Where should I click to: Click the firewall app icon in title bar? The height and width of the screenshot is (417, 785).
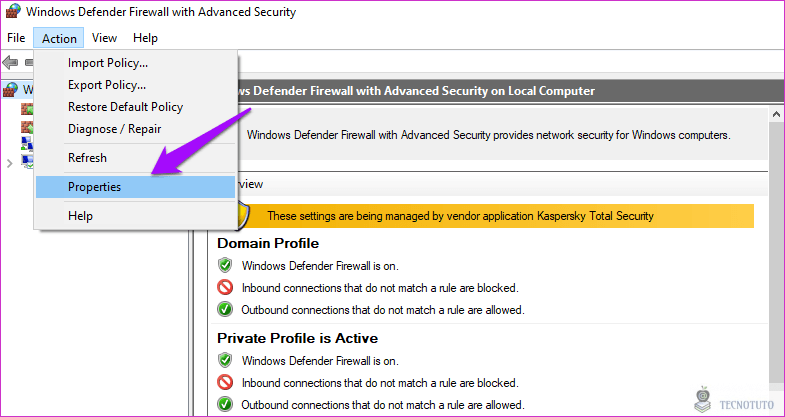(14, 12)
